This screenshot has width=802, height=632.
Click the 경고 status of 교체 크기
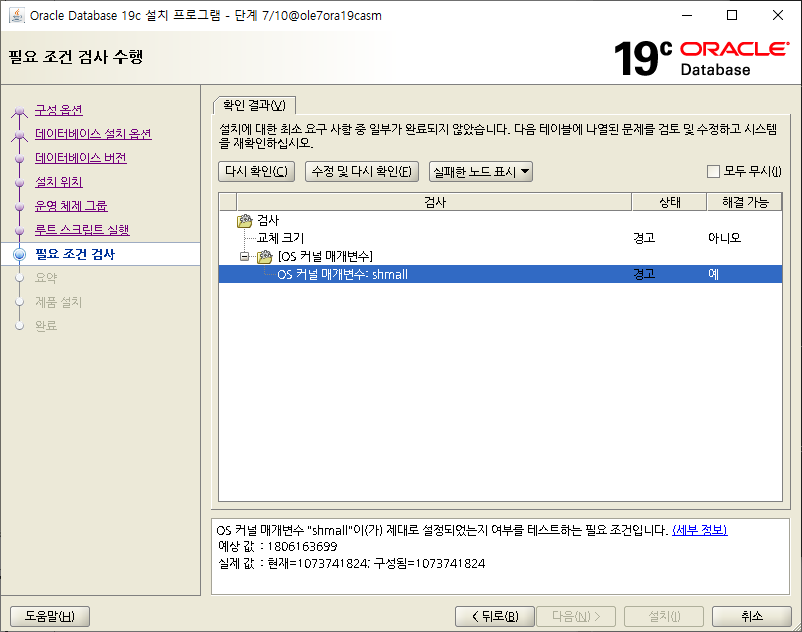(644, 238)
